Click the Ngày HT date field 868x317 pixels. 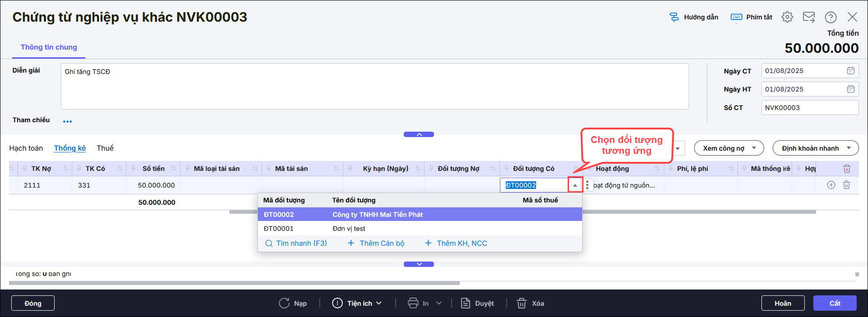click(810, 89)
